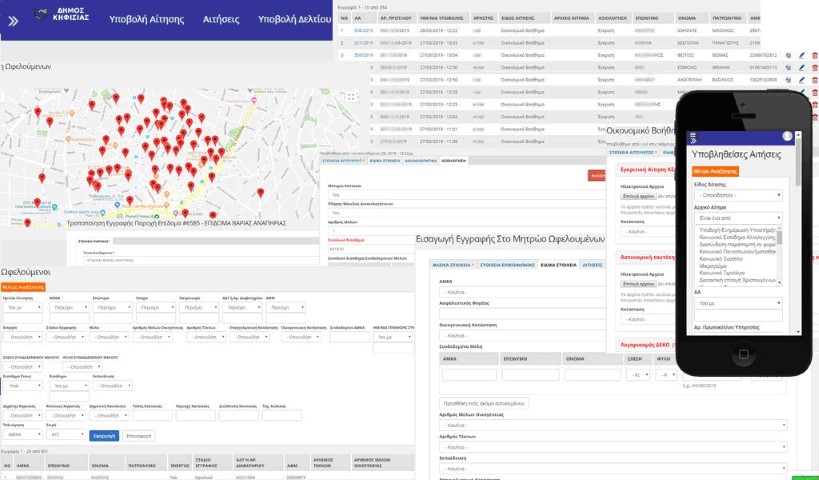Image resolution: width=819 pixels, height=480 pixels.
Task: Select the ΣΤΟΙΧΕΙΑ ΕΠΙΚΟΙΝΩΝΙΑΣ tab
Action: click(x=507, y=266)
